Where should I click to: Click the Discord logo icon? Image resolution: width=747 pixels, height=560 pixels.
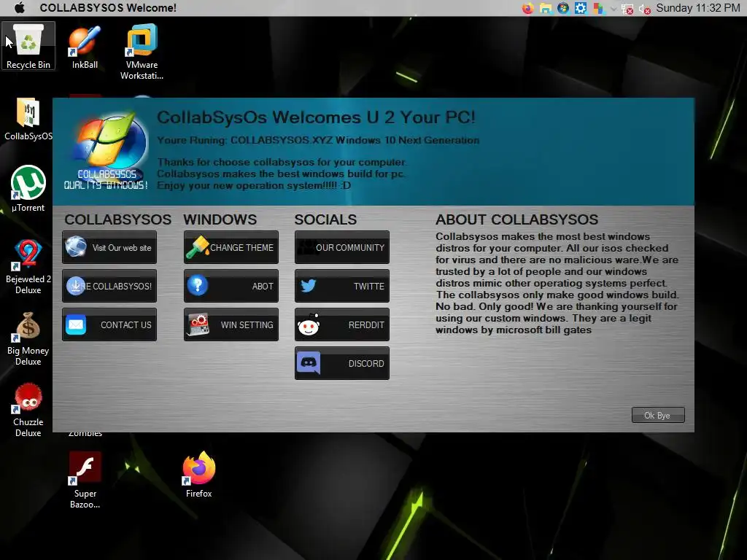click(309, 363)
